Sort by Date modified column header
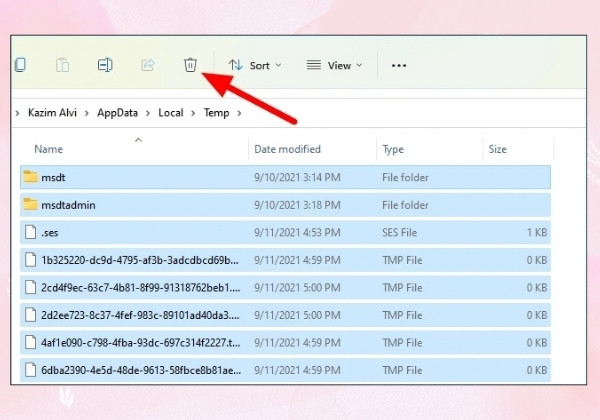The height and width of the screenshot is (420, 600). coord(287,149)
